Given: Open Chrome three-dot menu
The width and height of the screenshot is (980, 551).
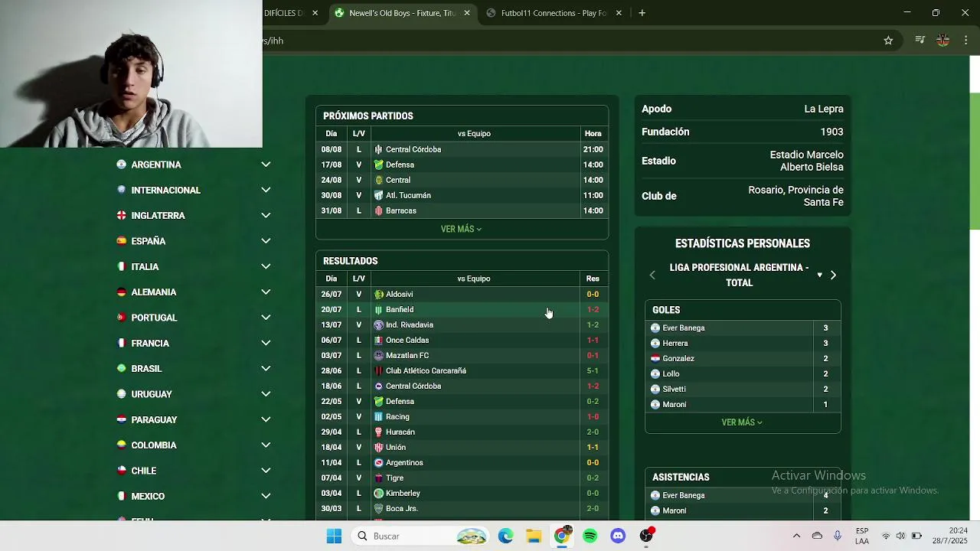Looking at the screenshot, I should pos(965,41).
